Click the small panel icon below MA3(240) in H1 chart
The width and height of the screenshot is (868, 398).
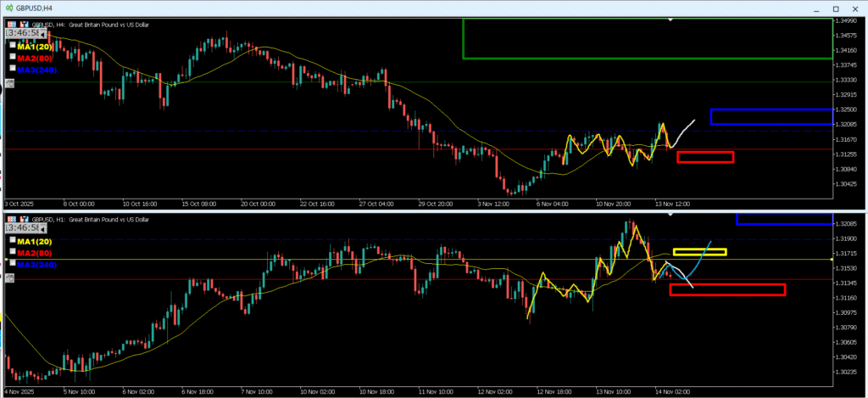(9, 277)
